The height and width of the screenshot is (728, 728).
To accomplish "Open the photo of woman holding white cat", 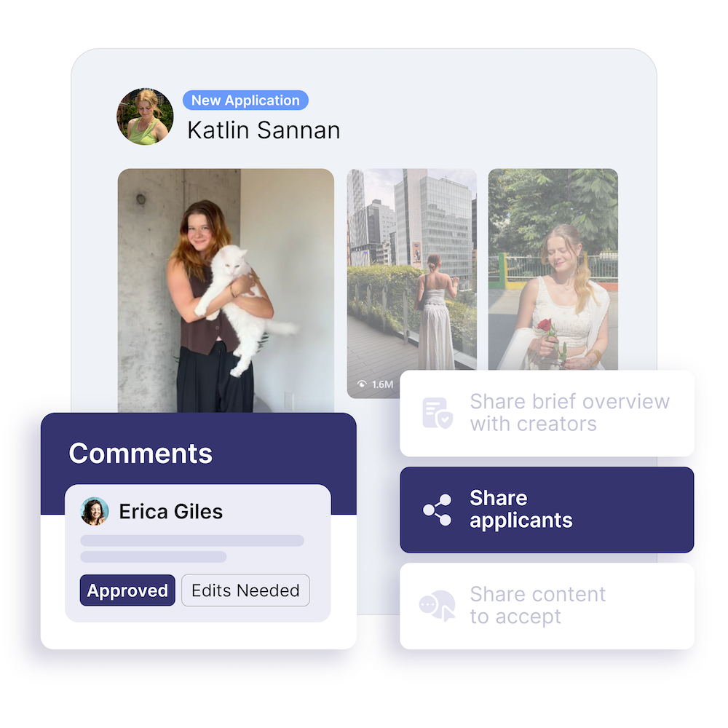I will point(226,290).
